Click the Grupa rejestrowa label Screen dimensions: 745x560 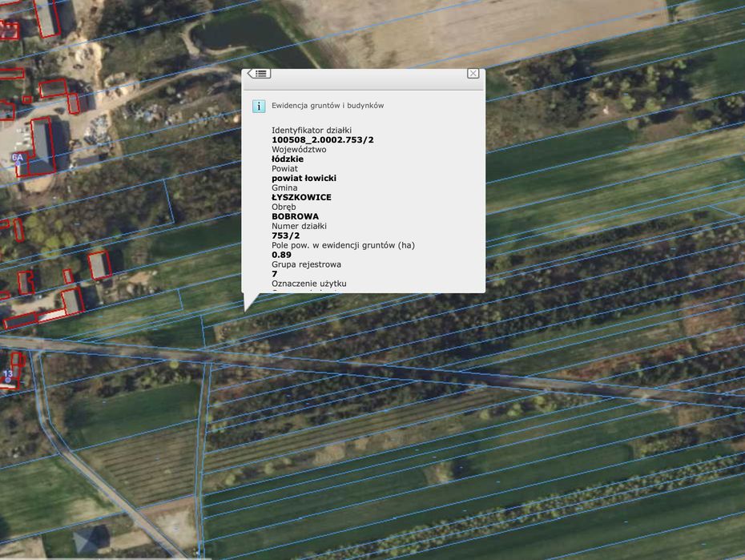306,264
